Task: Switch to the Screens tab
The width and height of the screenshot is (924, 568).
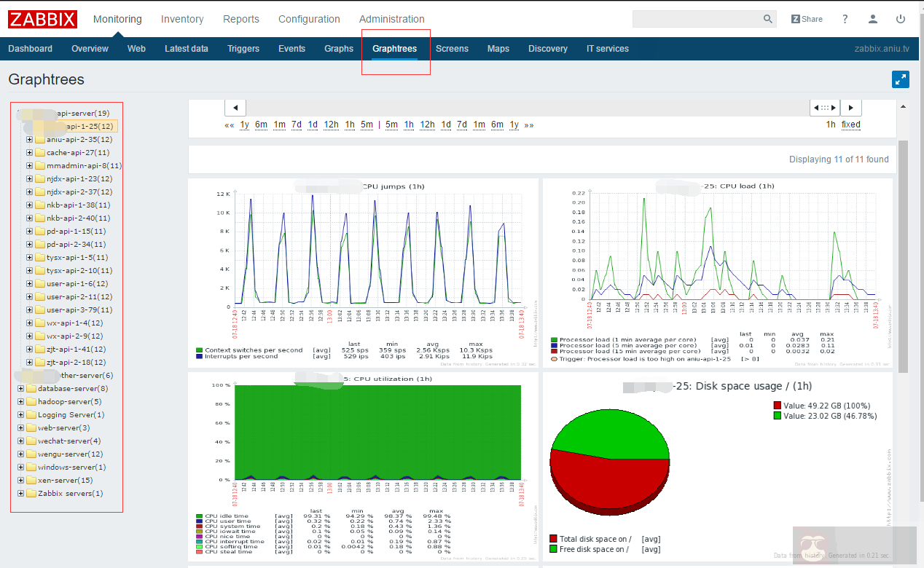Action: (x=452, y=48)
